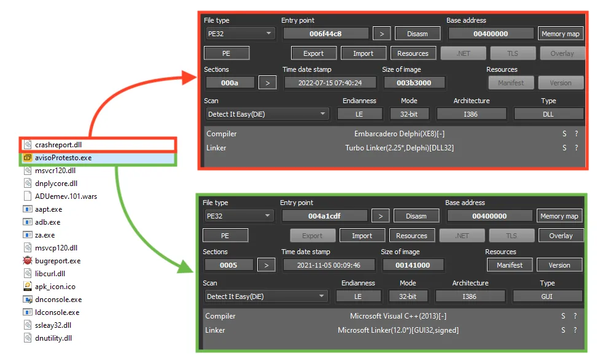This screenshot has height=364, width=597.
Task: Click arrow next to sections count 000a
Action: pos(267,82)
